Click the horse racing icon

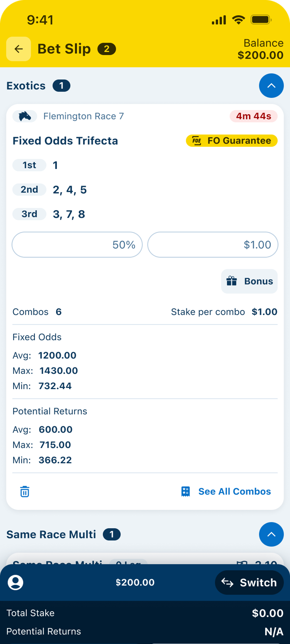click(x=25, y=116)
